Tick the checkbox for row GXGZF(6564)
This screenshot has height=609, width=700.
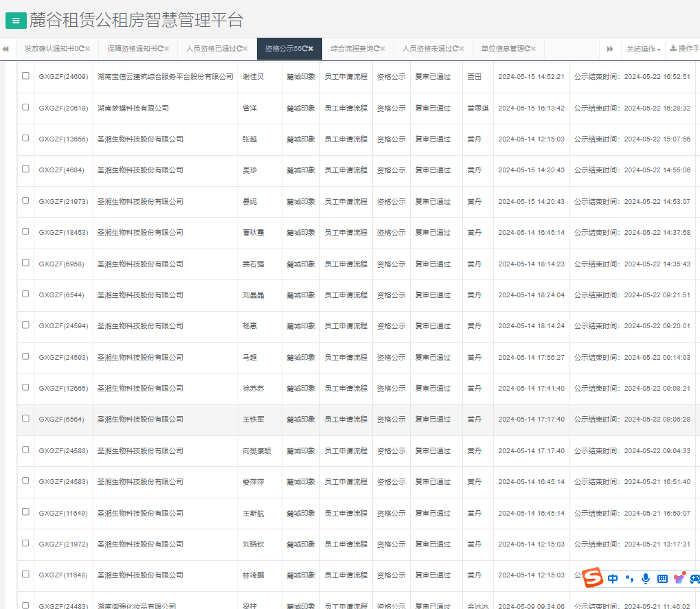pos(25,419)
